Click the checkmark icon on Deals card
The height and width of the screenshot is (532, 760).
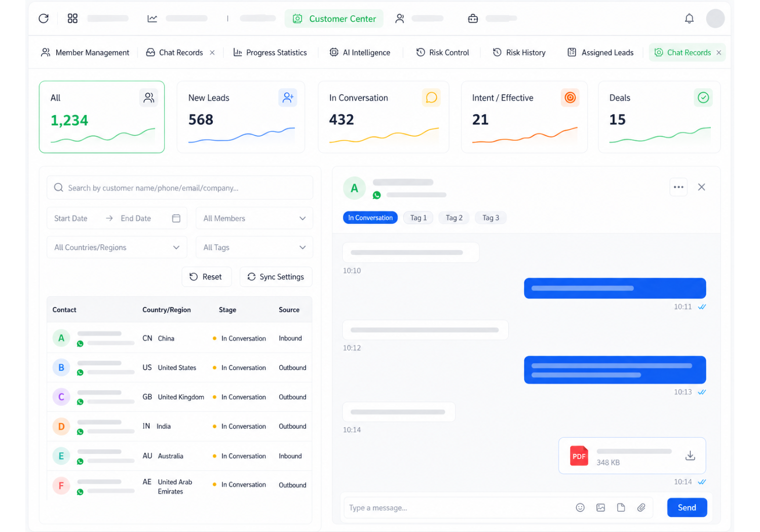point(703,98)
